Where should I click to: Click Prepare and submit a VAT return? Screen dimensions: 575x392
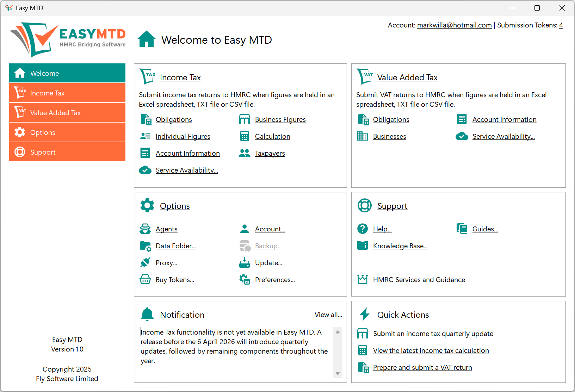pos(422,367)
